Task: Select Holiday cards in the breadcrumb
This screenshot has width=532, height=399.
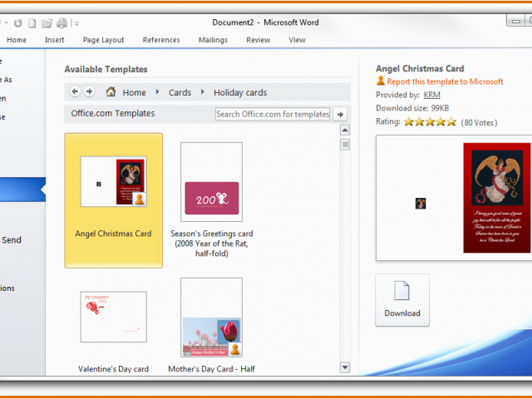Action: tap(240, 92)
